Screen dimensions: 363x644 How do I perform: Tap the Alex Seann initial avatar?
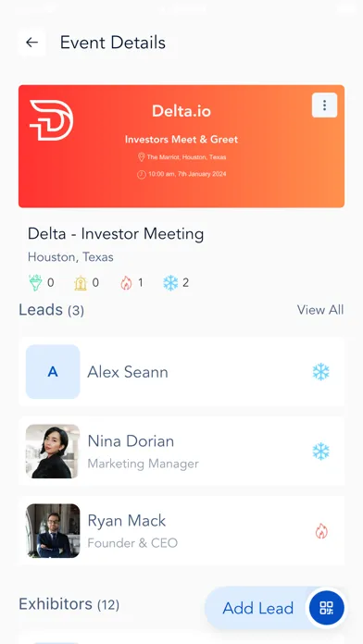(x=53, y=372)
